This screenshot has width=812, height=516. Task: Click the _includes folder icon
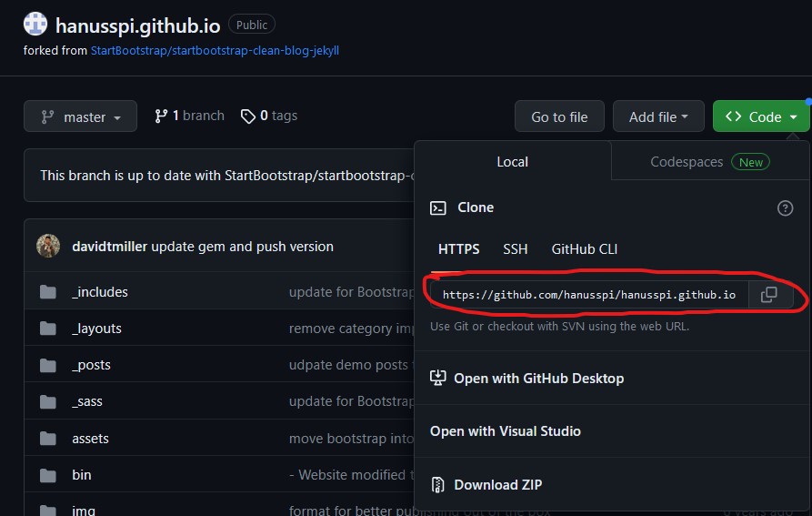coord(48,292)
